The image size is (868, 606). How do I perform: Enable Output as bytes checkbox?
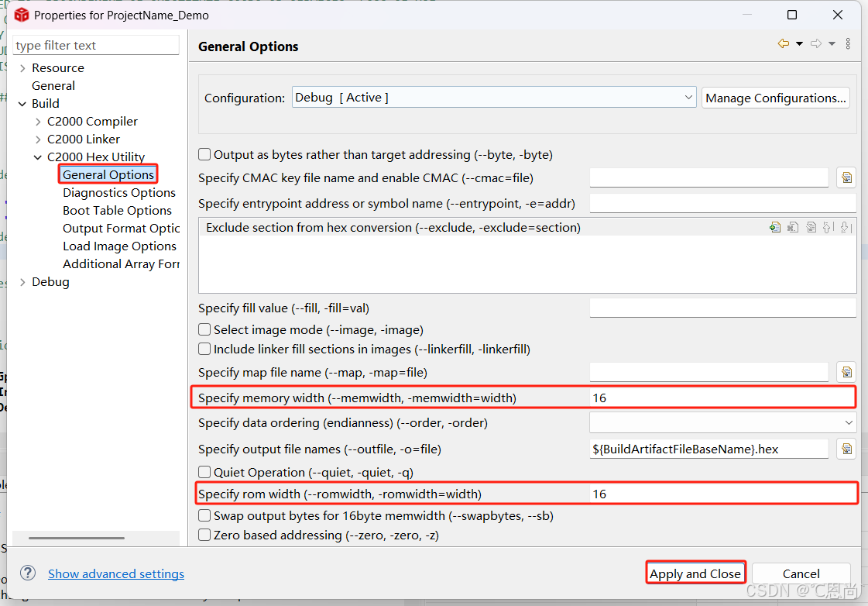click(x=204, y=154)
